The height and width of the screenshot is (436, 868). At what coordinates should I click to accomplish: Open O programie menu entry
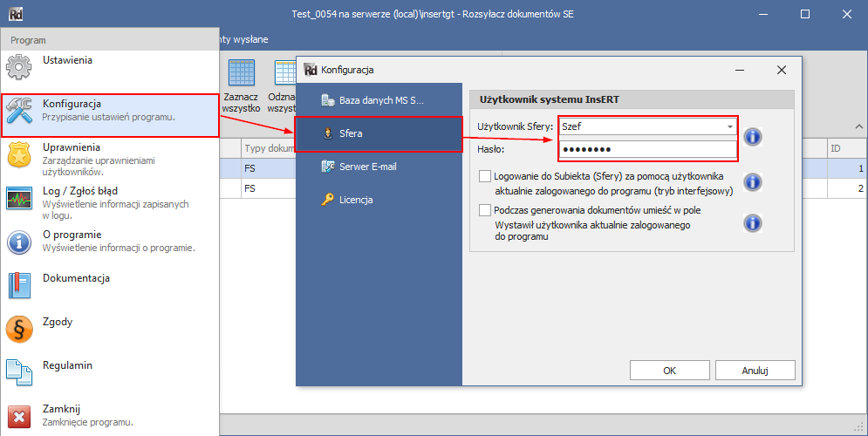(110, 242)
